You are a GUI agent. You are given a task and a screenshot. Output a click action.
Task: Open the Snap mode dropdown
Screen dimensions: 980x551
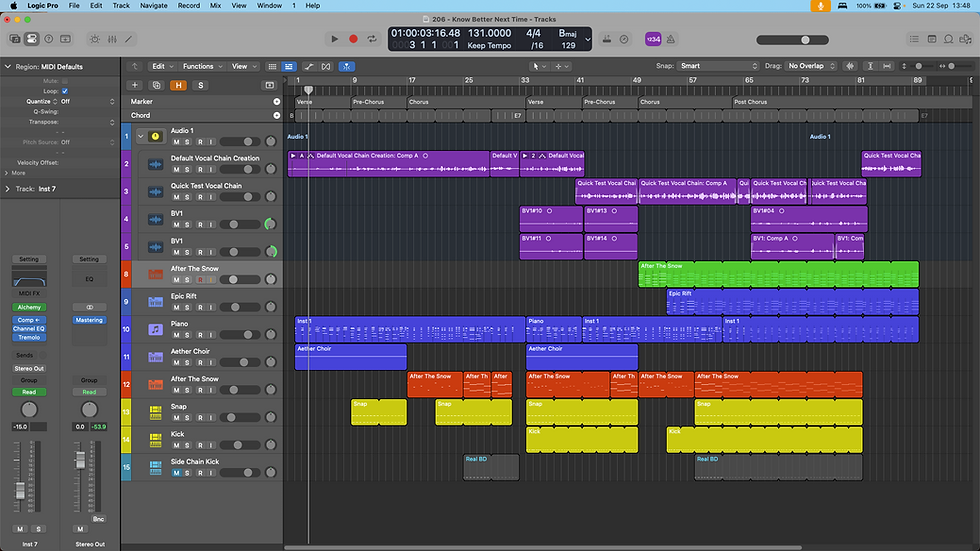718,66
